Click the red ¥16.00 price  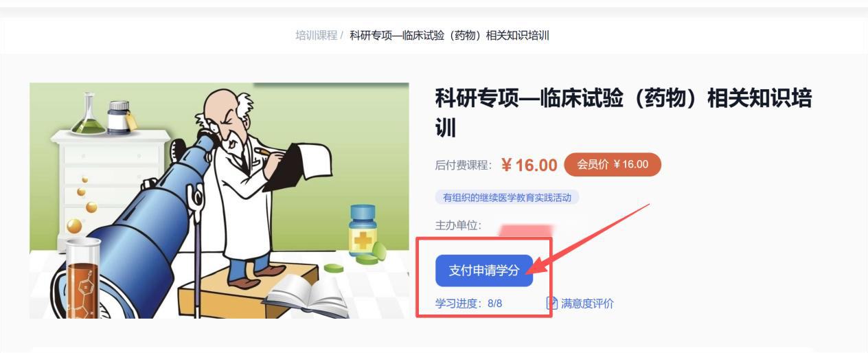click(x=529, y=165)
